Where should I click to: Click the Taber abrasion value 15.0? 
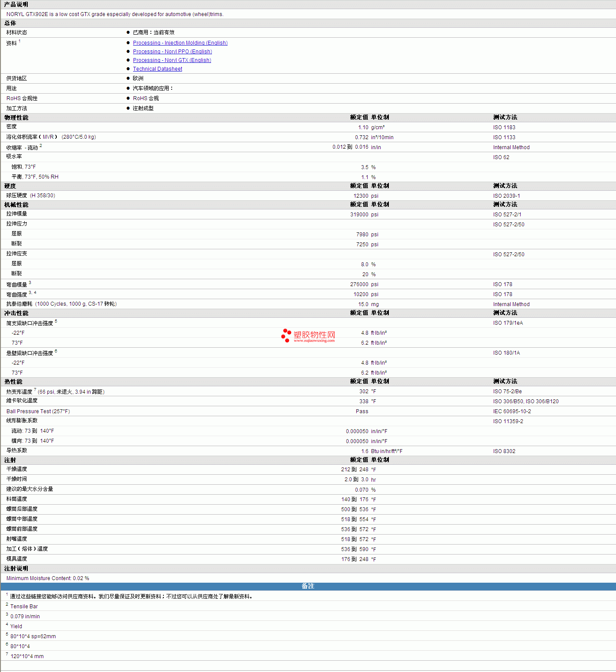(x=363, y=304)
